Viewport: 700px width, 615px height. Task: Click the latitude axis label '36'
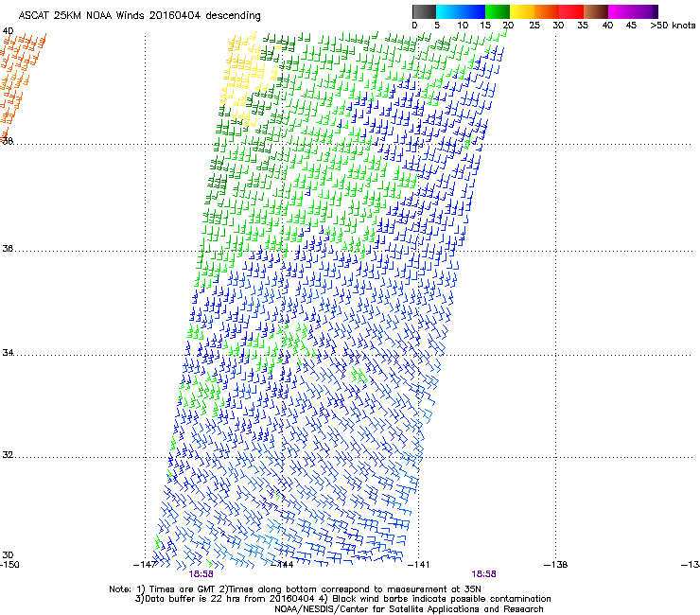8,248
